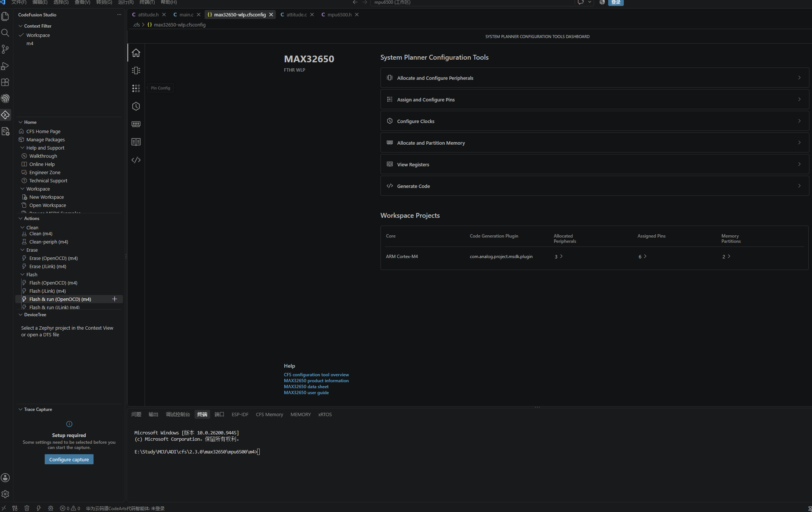
Task: Click the trash icon in the status bar
Action: (x=27, y=508)
